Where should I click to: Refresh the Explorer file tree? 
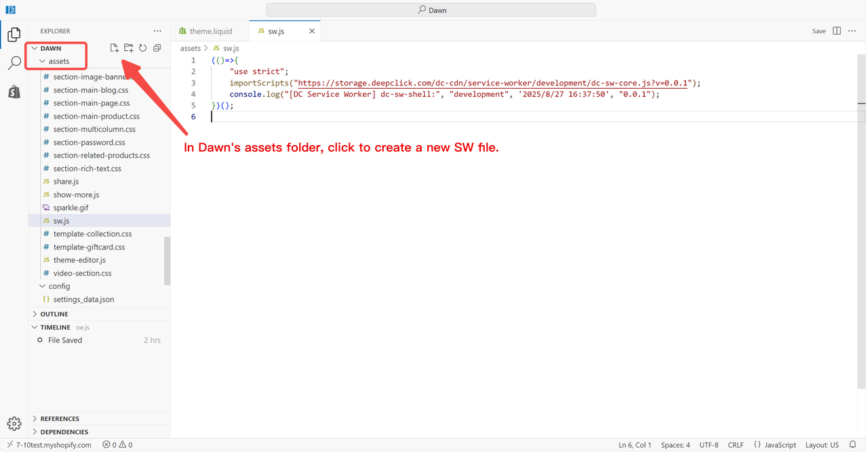(x=142, y=48)
